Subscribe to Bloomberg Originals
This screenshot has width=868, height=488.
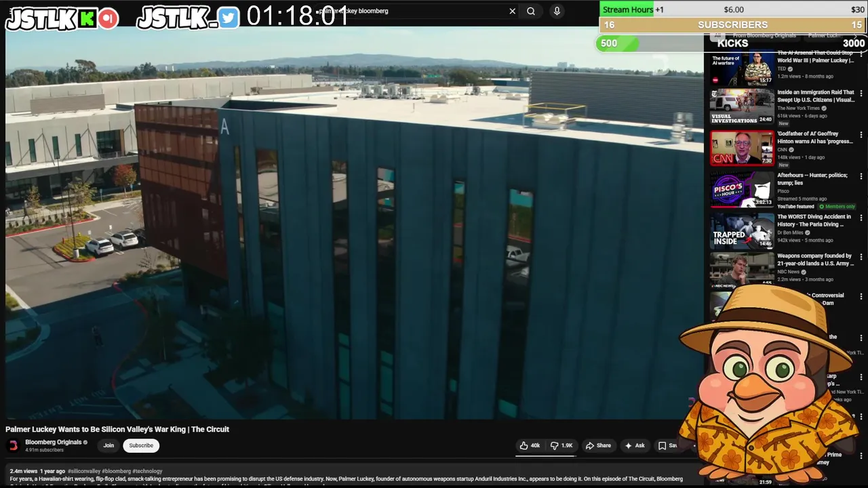click(x=141, y=445)
